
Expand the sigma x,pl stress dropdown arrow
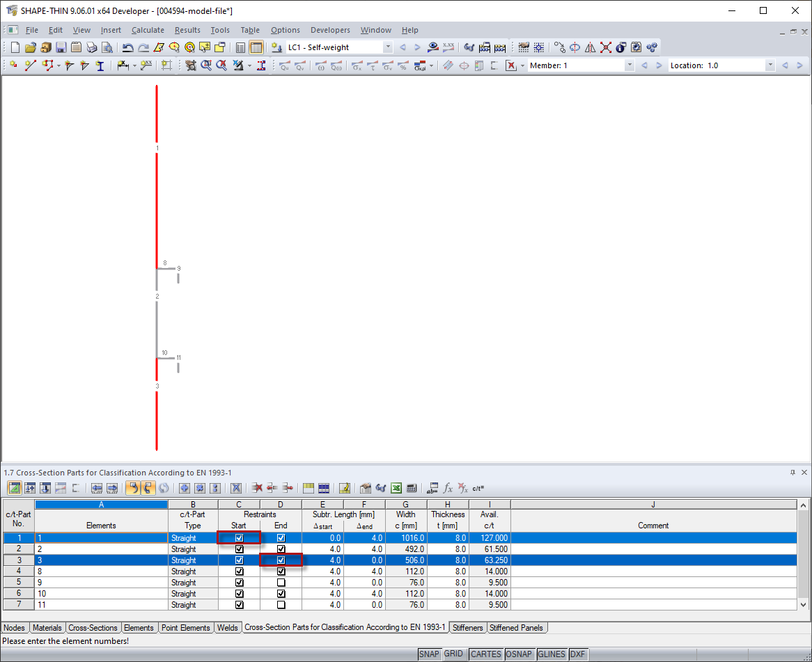click(431, 65)
